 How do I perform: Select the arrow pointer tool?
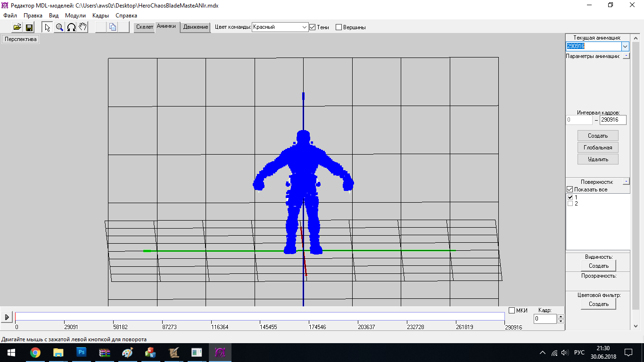(x=48, y=27)
